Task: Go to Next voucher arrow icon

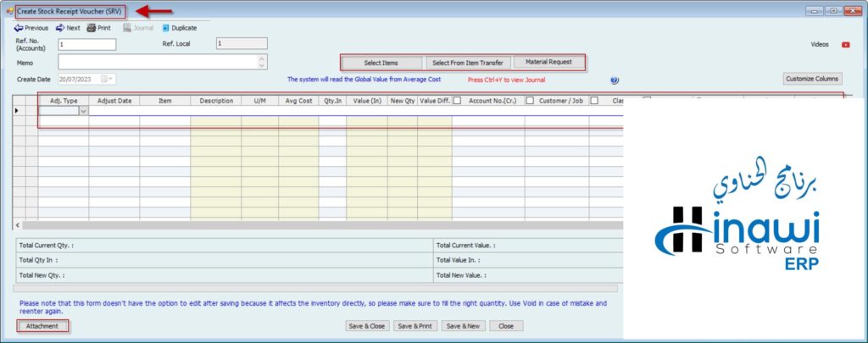Action: [x=60, y=28]
